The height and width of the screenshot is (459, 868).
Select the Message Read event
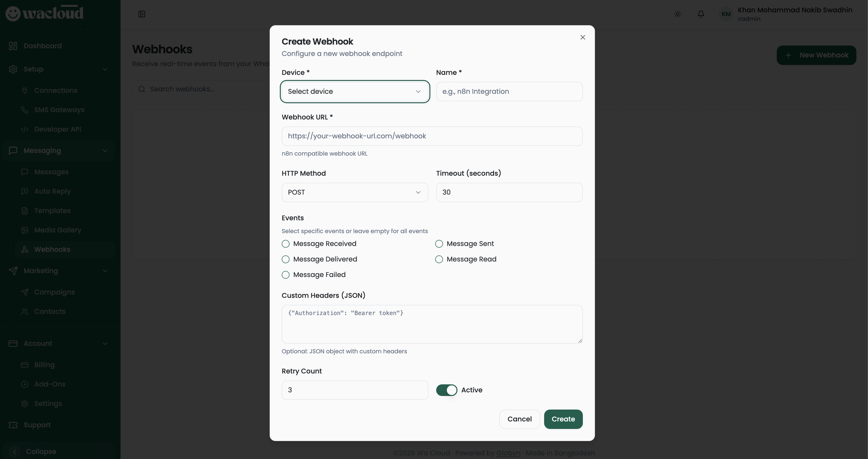(x=439, y=259)
